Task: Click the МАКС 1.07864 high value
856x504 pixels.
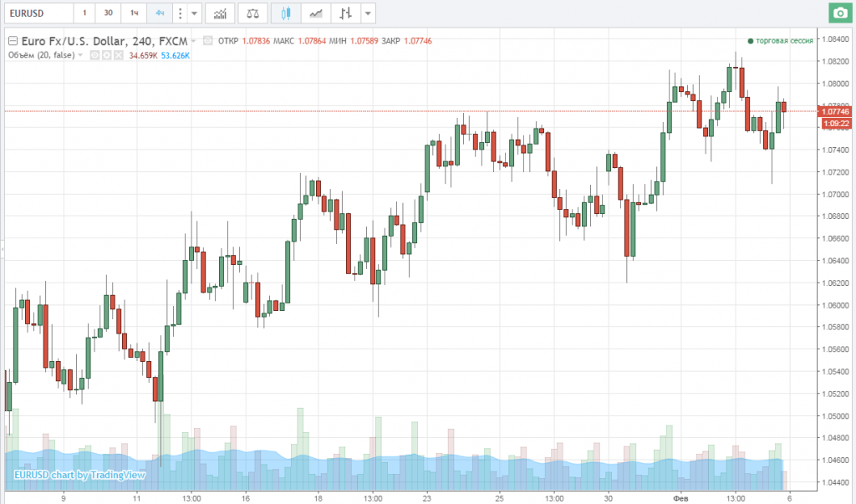Action: (x=300, y=41)
